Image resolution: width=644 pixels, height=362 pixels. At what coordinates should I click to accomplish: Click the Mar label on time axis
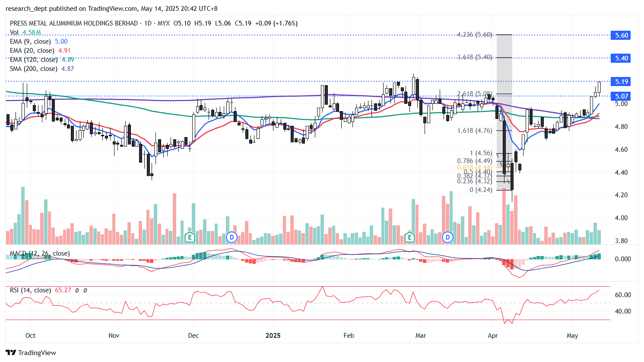click(x=421, y=336)
